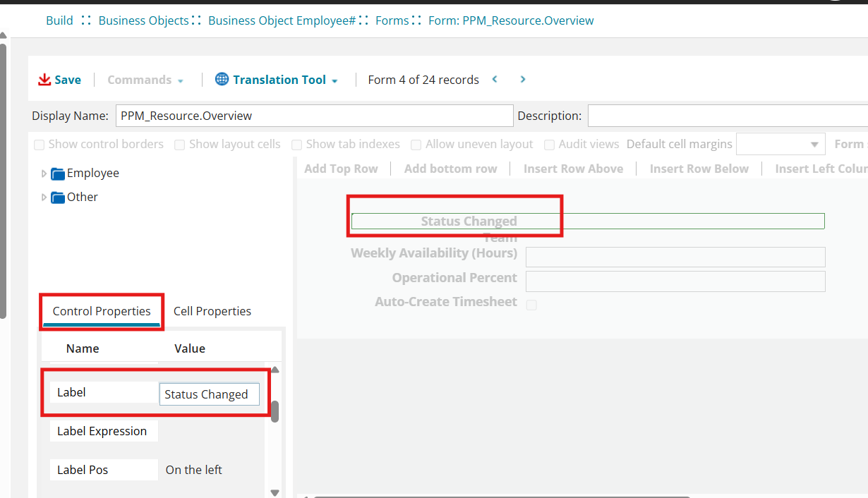Toggle Show layout cells checkbox
Viewport: 868px width, 498px height.
tap(180, 145)
